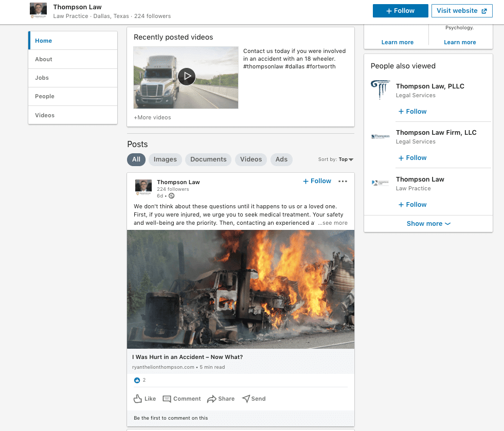Select the Ads post filter
504x431 pixels.
coord(281,159)
